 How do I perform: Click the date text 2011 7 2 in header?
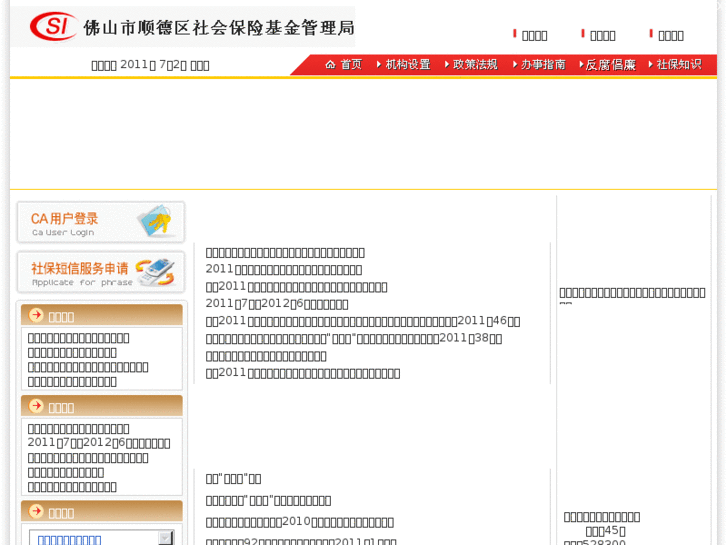[150, 65]
